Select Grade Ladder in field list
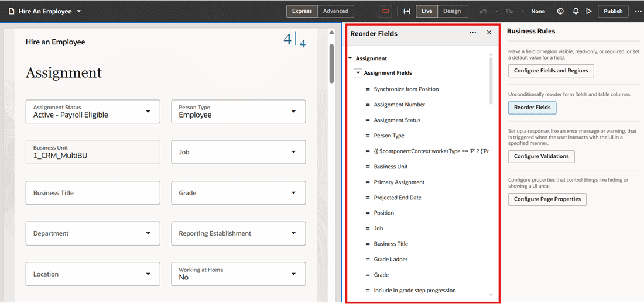The image size is (644, 304). tap(390, 260)
